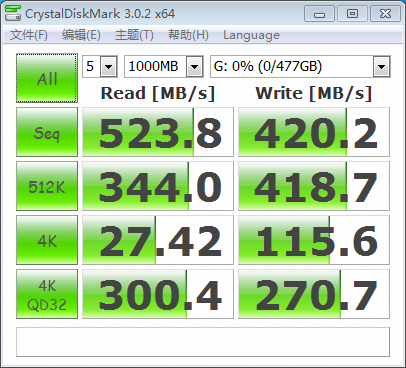The width and height of the screenshot is (406, 368).
Task: Minimize the CrystalDiskMark window
Action: [x=319, y=14]
